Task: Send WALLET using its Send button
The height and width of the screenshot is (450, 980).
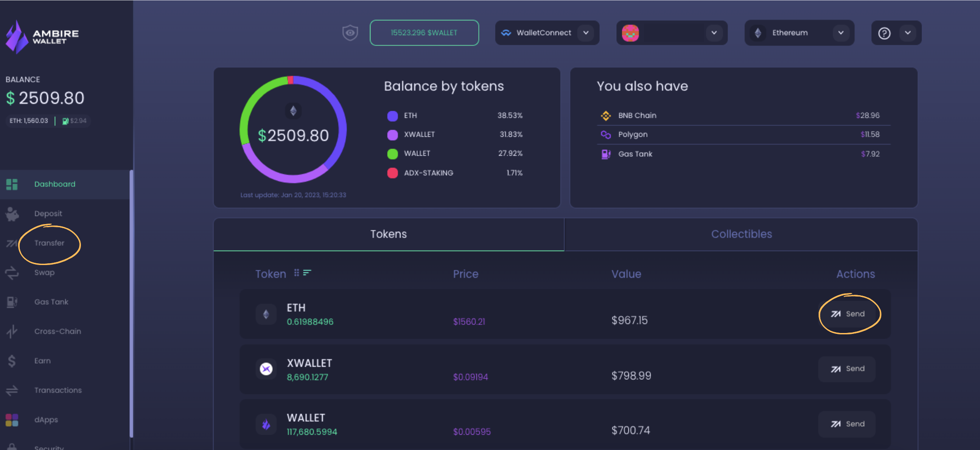Action: point(847,424)
